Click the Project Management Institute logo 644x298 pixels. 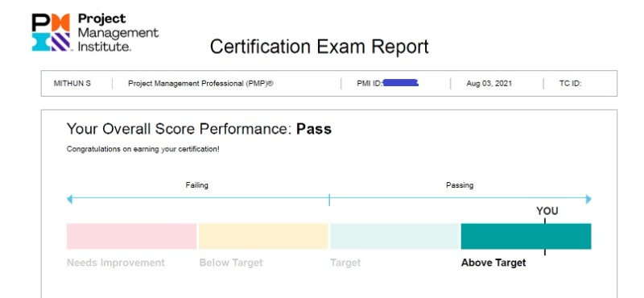pos(95,32)
